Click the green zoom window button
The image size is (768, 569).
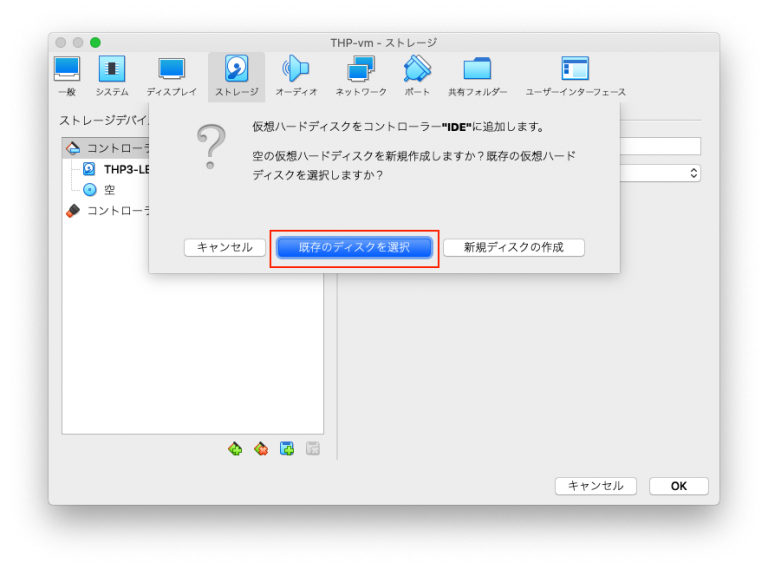(95, 43)
